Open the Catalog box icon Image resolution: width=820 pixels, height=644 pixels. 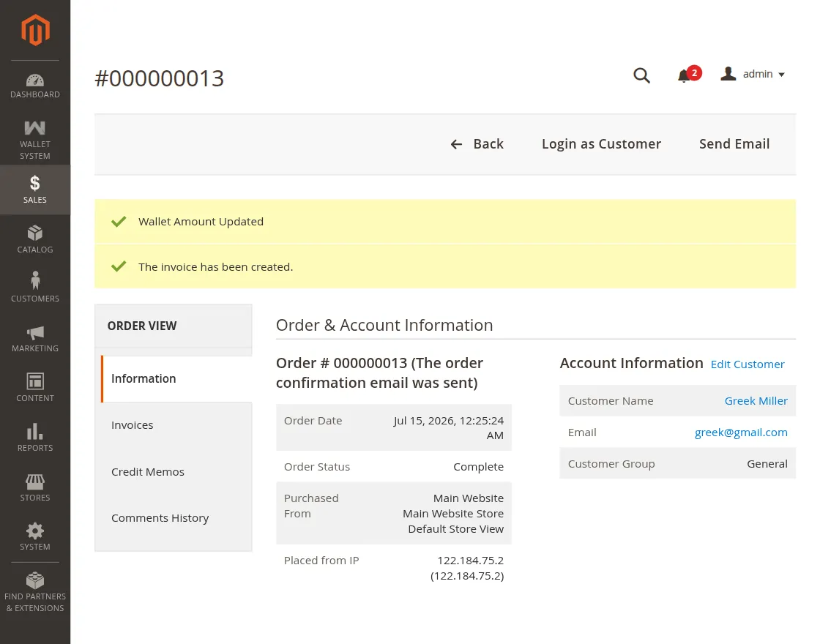[35, 233]
